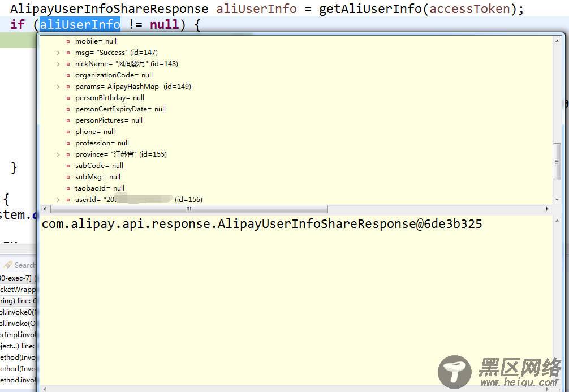The image size is (569, 392).
Task: Click the field icon beside organizationCode
Action: (68, 75)
